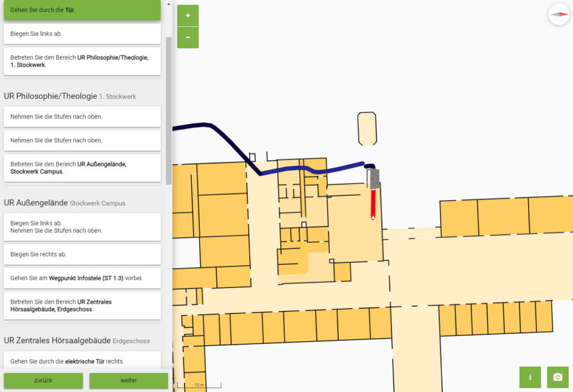Image resolution: width=573 pixels, height=392 pixels.
Task: Click the directions list scrollbar
Action: [x=169, y=111]
